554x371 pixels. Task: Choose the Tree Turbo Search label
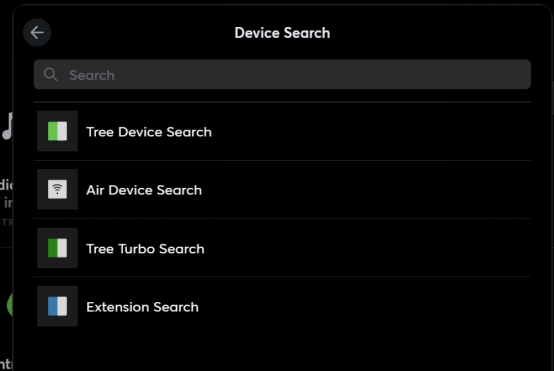click(x=145, y=249)
